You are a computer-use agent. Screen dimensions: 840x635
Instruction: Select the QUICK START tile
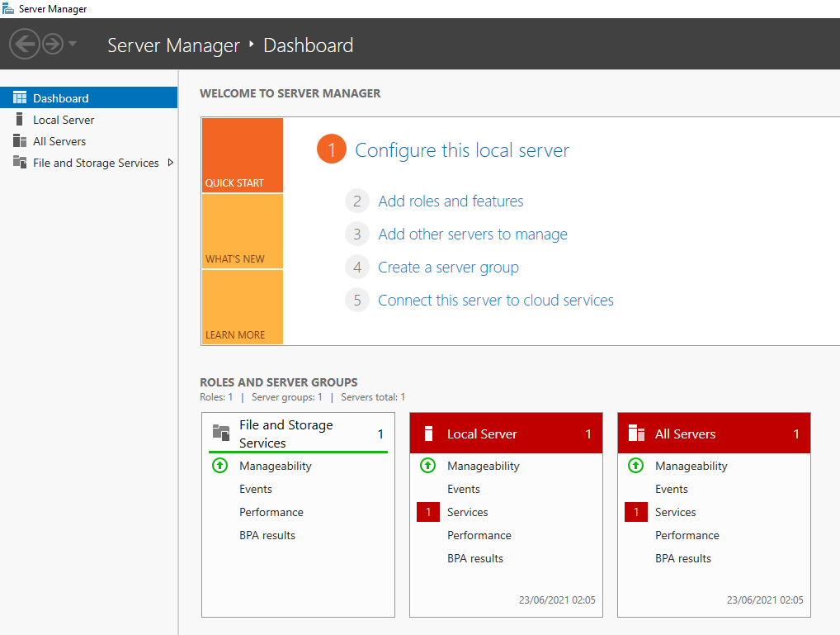(243, 156)
